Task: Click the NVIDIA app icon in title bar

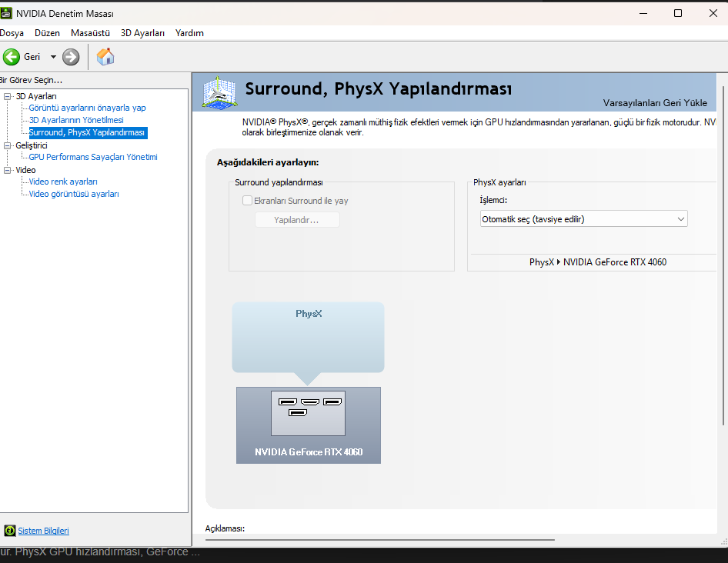Action: (x=6, y=14)
